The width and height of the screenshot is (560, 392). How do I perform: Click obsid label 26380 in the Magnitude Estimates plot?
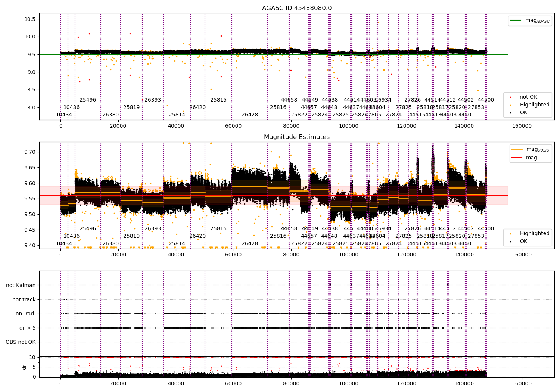[x=111, y=244]
